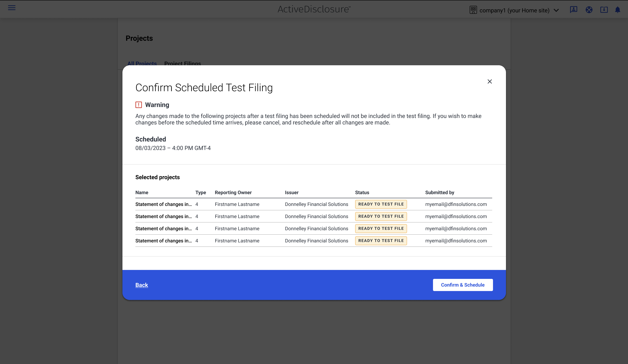Select the last Statement of changes project row
Image resolution: width=628 pixels, height=364 pixels.
click(x=163, y=241)
